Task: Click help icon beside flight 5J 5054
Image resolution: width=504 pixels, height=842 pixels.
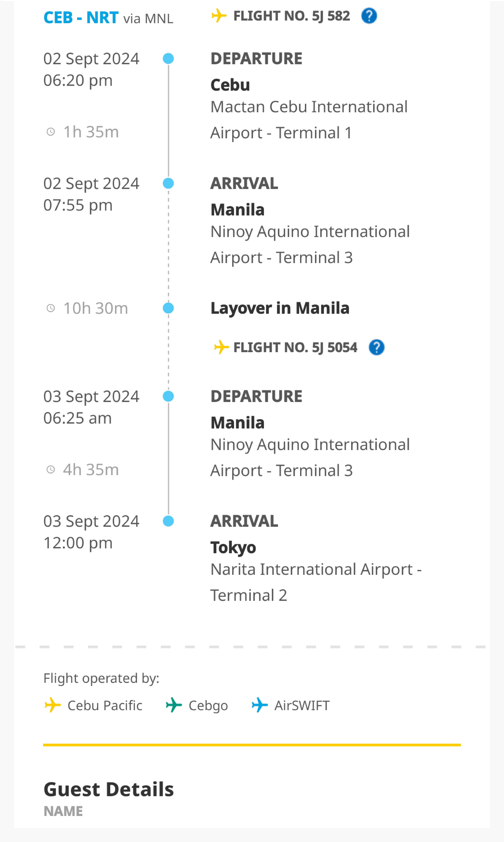Action: tap(376, 347)
